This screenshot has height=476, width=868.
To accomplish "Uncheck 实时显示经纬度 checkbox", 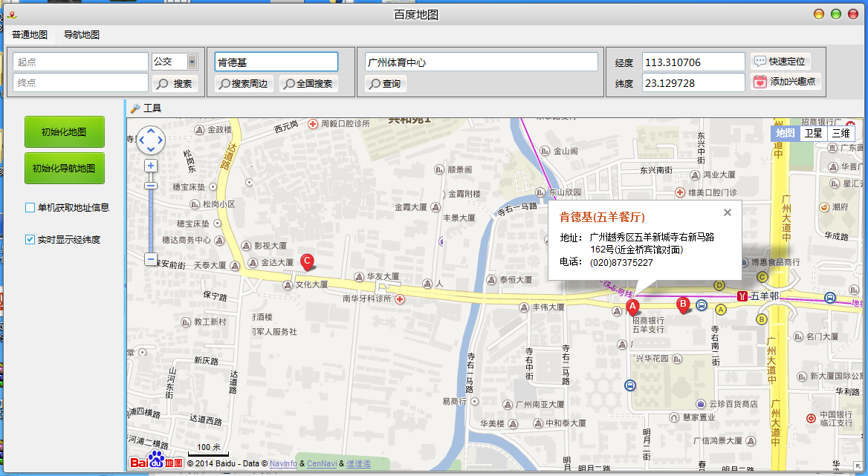I will tap(30, 239).
